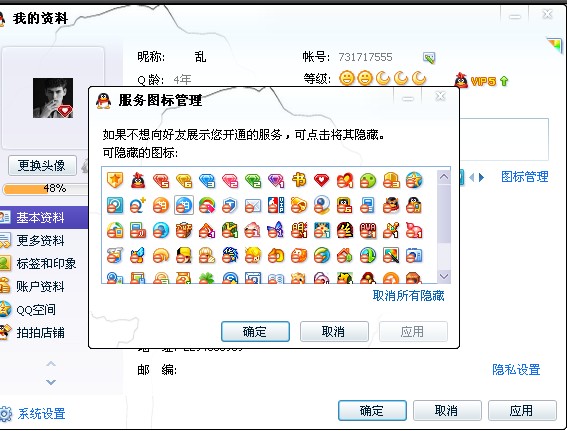
Task: Select the green diamond level 2 icon
Action: [253, 180]
